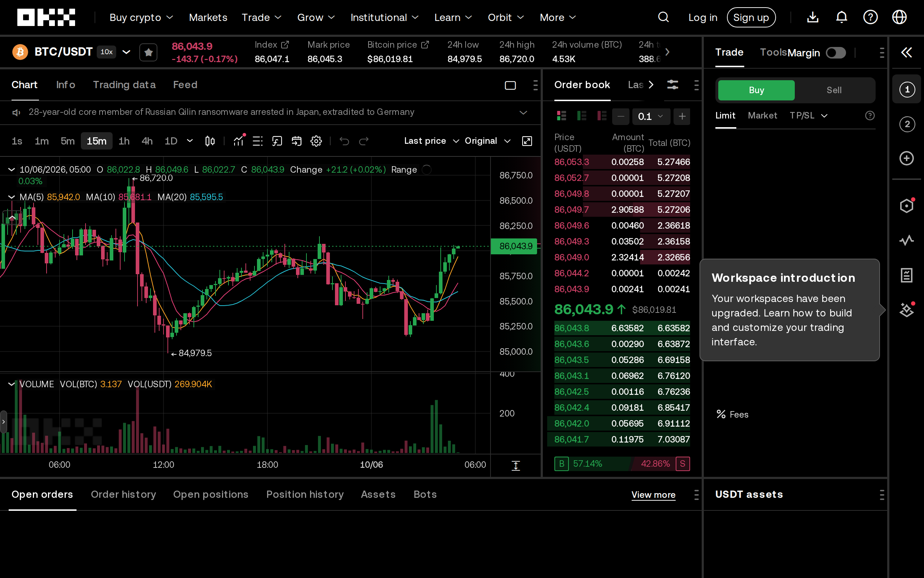Change candlestick chart type icon
This screenshot has height=578, width=924.
(210, 141)
